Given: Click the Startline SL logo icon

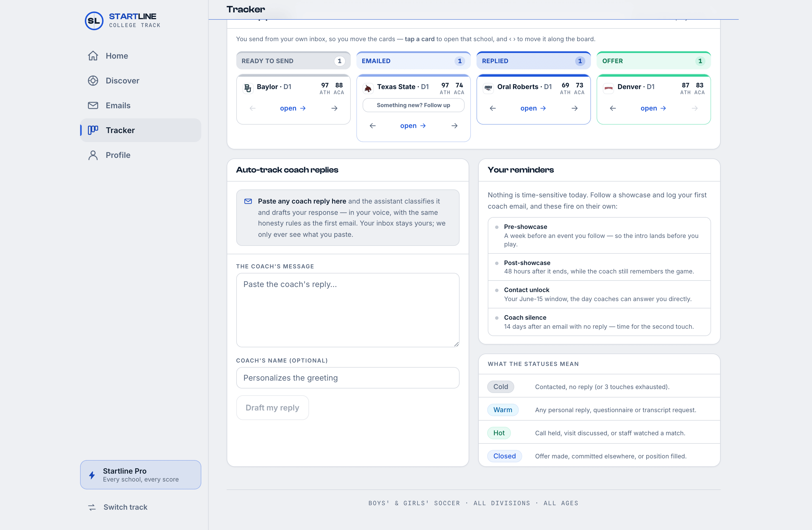Looking at the screenshot, I should [x=94, y=21].
